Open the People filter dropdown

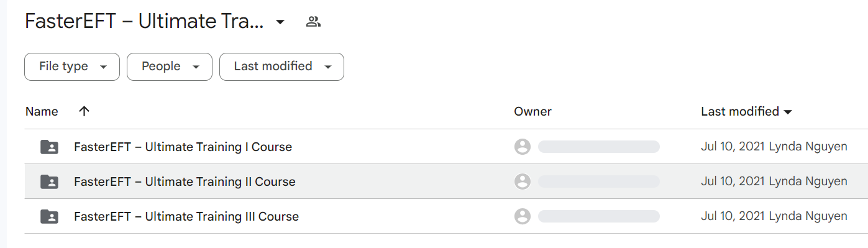(x=170, y=67)
